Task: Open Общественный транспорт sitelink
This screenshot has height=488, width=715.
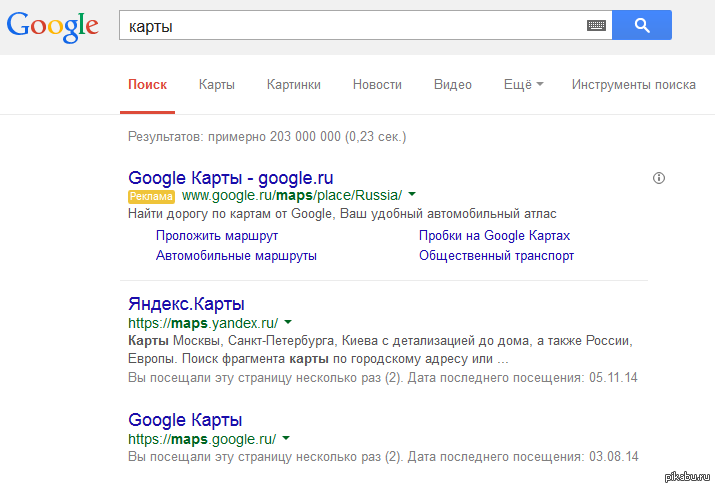Action: (x=496, y=255)
